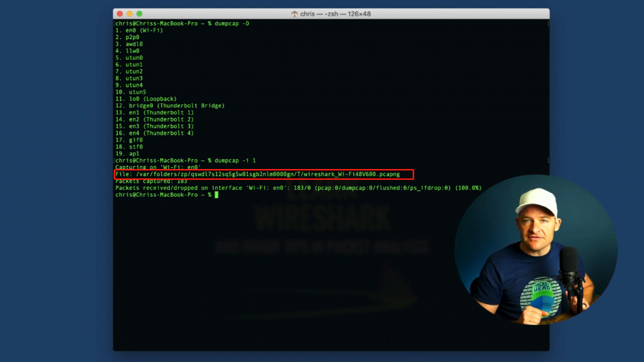Click the line '10. utun5'
The image size is (644, 362).
(131, 92)
